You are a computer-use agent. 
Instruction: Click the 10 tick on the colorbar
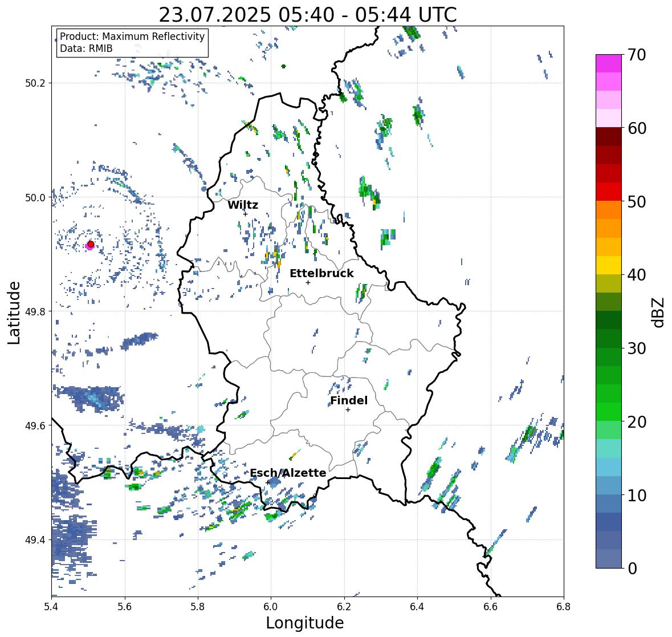tap(637, 495)
